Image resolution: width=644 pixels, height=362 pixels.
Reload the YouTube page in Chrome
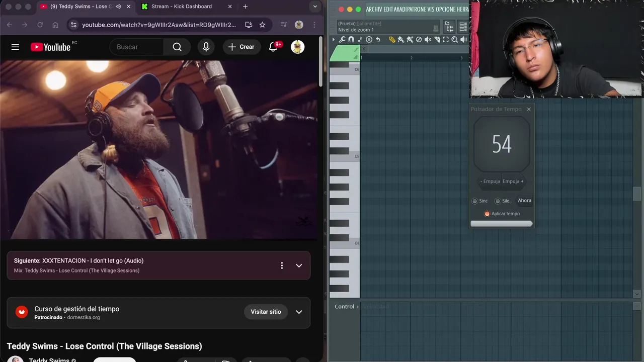(40, 25)
